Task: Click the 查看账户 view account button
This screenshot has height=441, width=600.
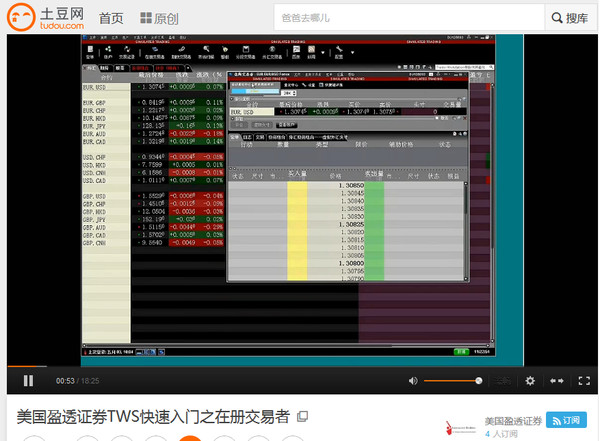Action: (286, 125)
